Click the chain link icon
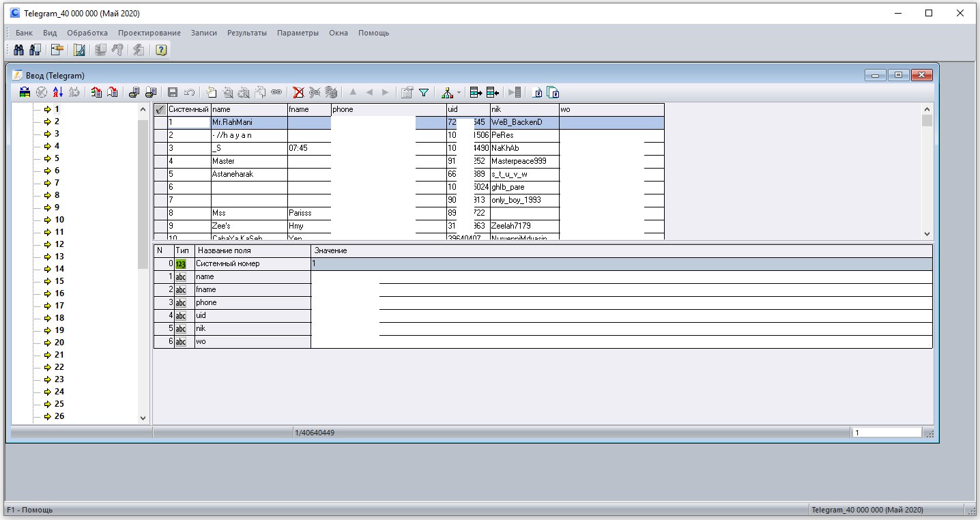Screen dimensions: 980x520 [276, 92]
